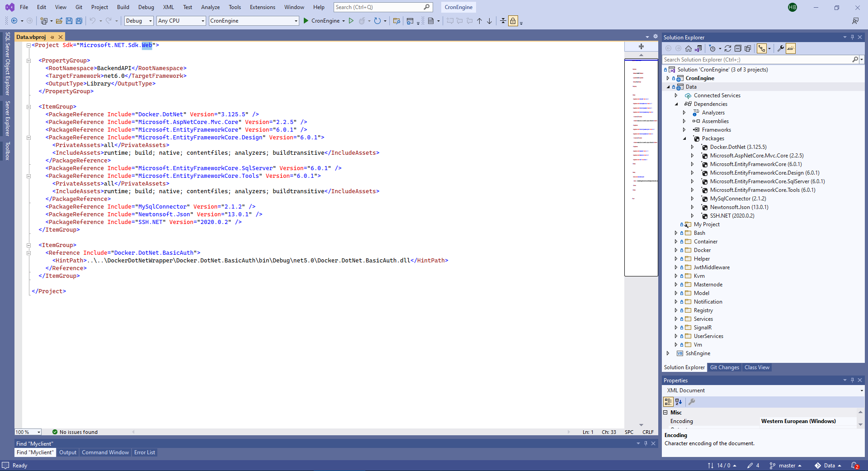The image size is (868, 471).
Task: Click the Live Share icon at top right
Action: pos(855,21)
